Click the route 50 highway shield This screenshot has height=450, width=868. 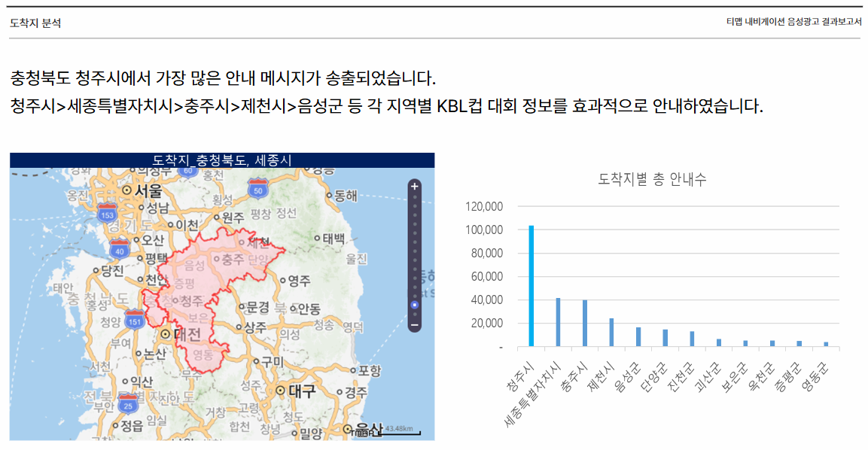coord(258,189)
